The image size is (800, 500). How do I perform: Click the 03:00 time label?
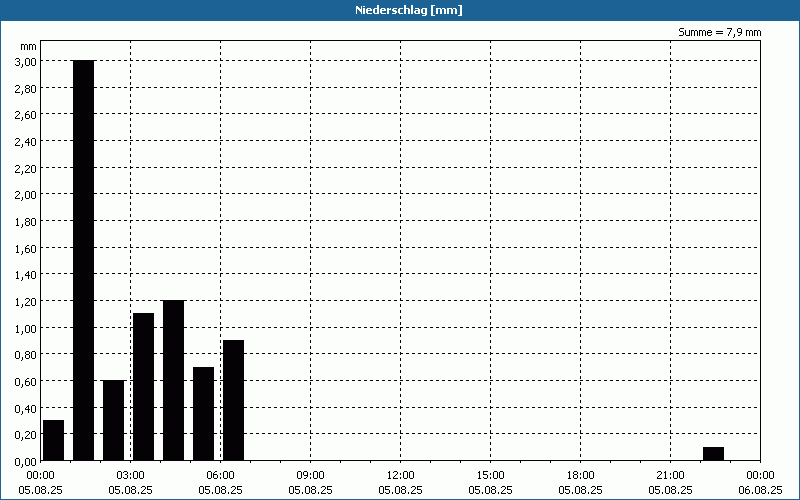click(x=131, y=476)
